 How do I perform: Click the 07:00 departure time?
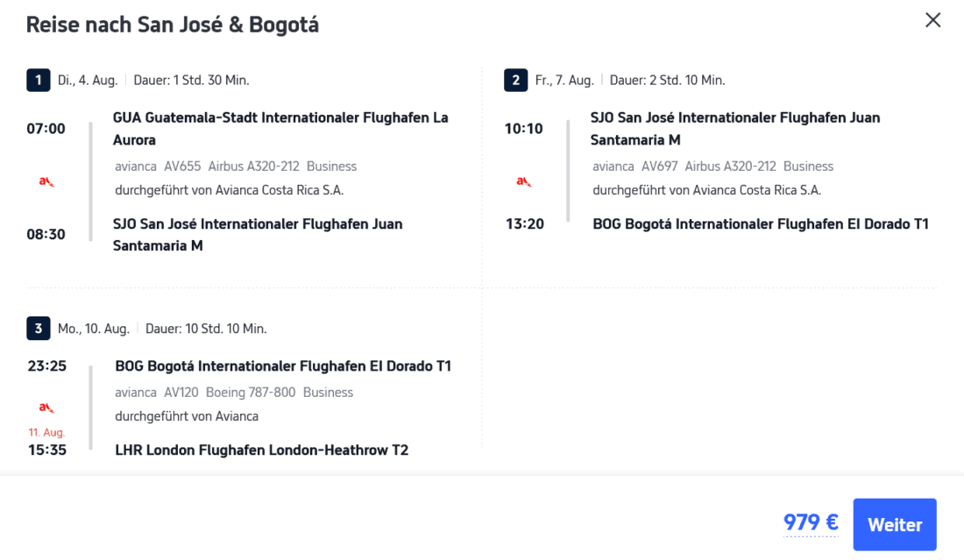click(46, 128)
